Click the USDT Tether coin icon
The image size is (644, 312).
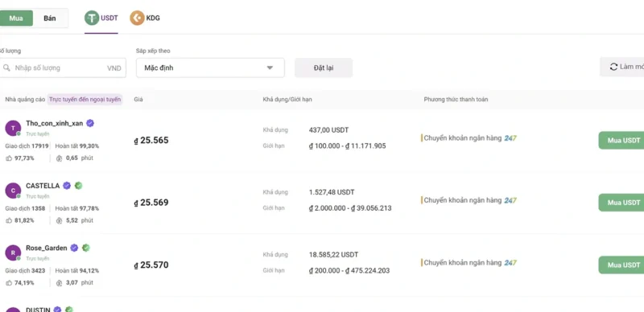click(92, 18)
